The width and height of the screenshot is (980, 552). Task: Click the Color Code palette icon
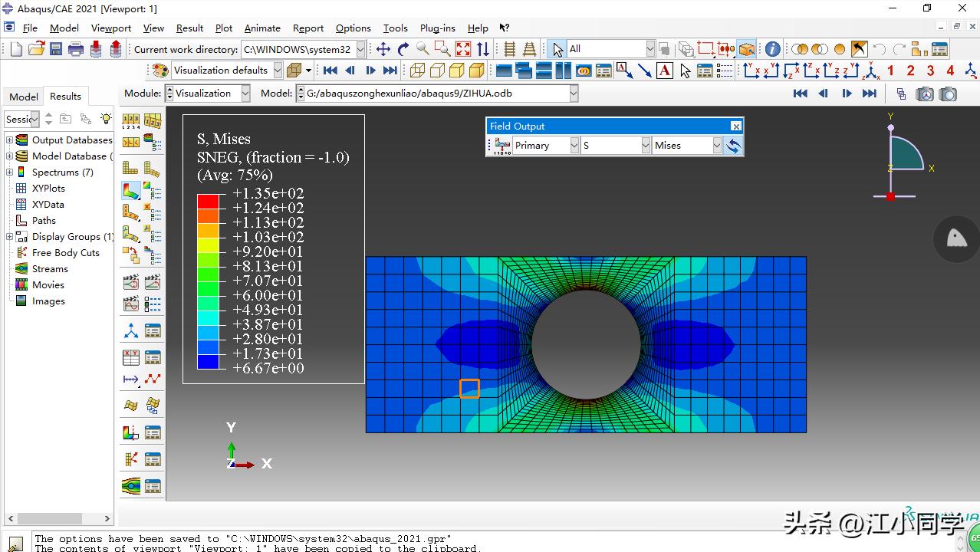click(x=160, y=71)
